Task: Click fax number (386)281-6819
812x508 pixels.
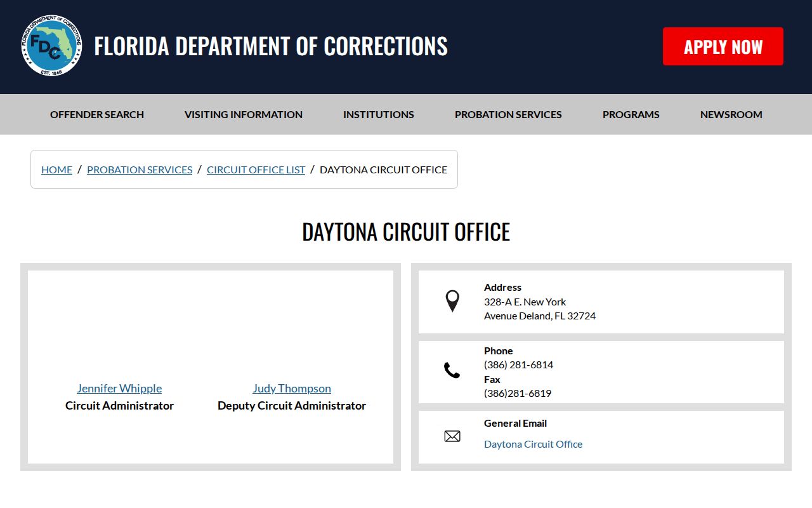Action: tap(518, 393)
